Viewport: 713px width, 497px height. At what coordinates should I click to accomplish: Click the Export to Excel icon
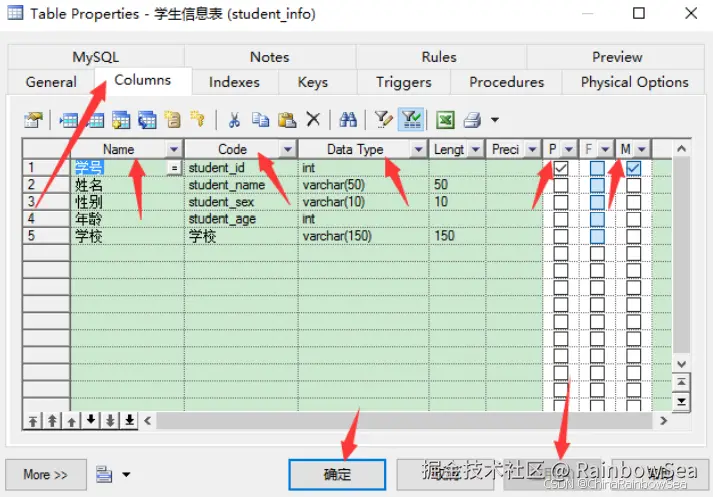tap(445, 120)
